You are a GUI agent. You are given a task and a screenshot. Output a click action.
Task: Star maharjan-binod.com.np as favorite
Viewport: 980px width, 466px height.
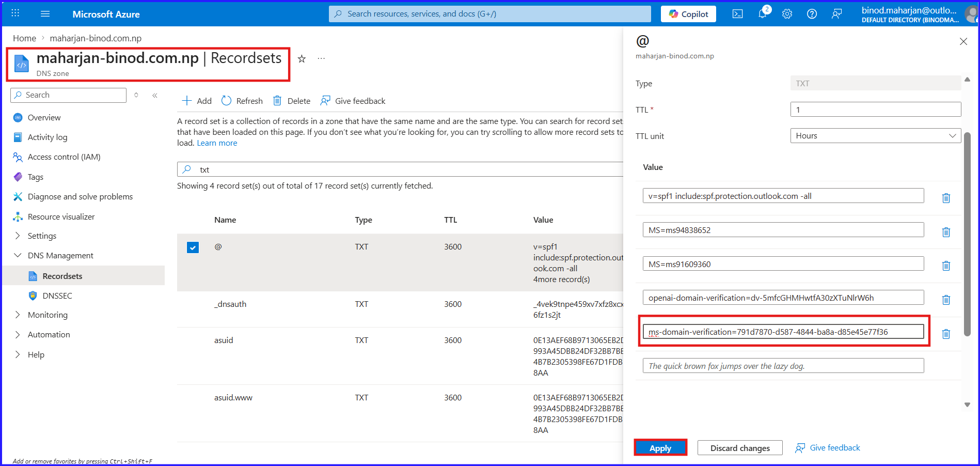click(x=301, y=59)
